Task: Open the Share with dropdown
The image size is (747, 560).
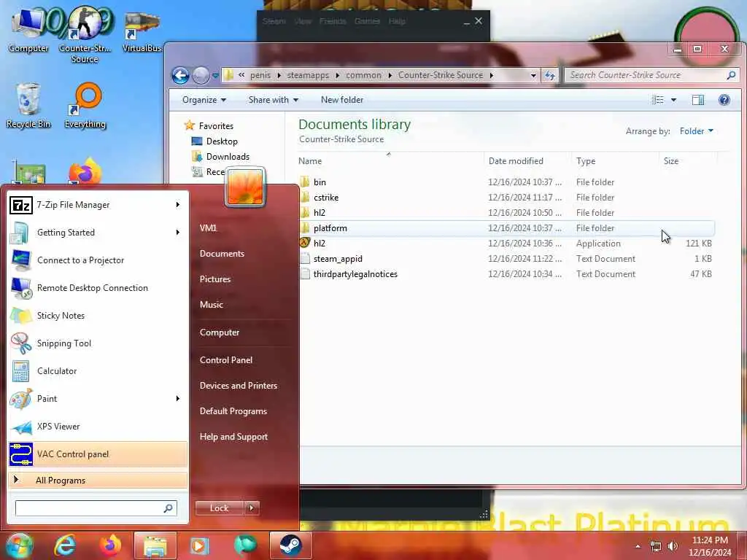Action: coord(273,100)
